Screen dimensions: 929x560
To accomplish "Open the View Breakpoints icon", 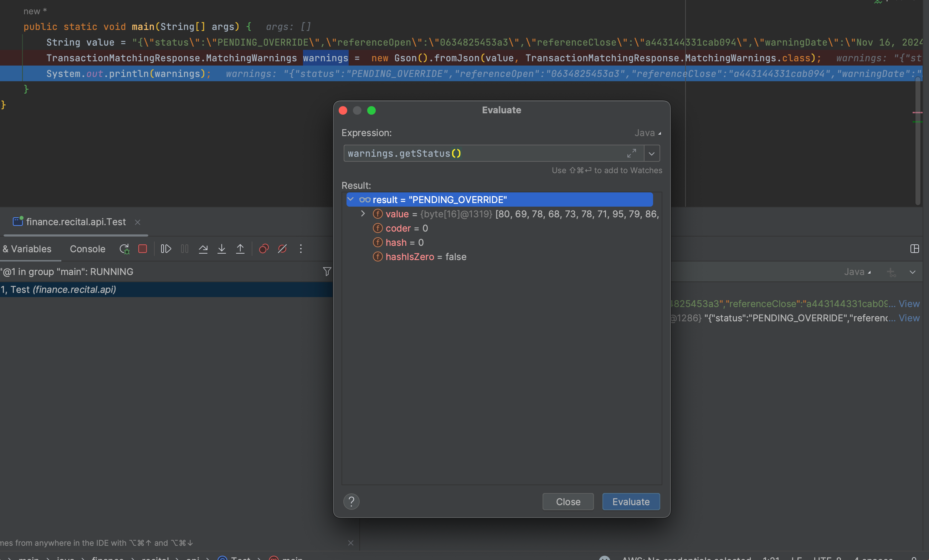I will tap(263, 249).
